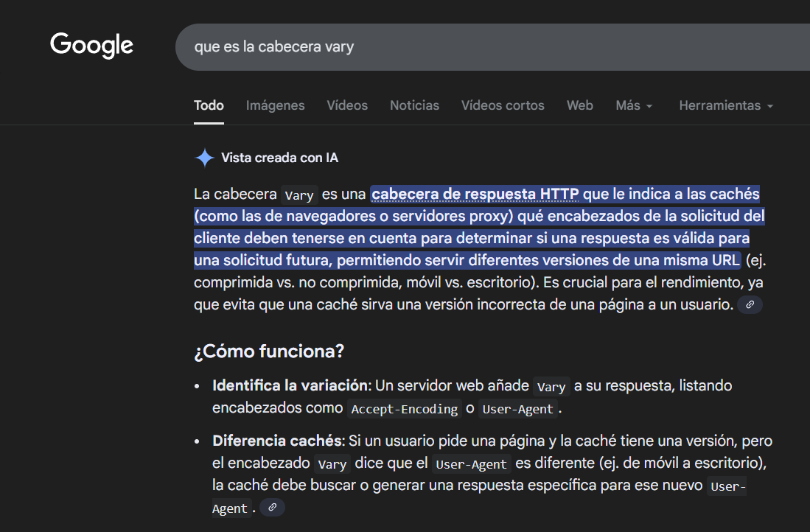Go to the Vídeos cortos tab
This screenshot has height=532, width=810.
503,105
